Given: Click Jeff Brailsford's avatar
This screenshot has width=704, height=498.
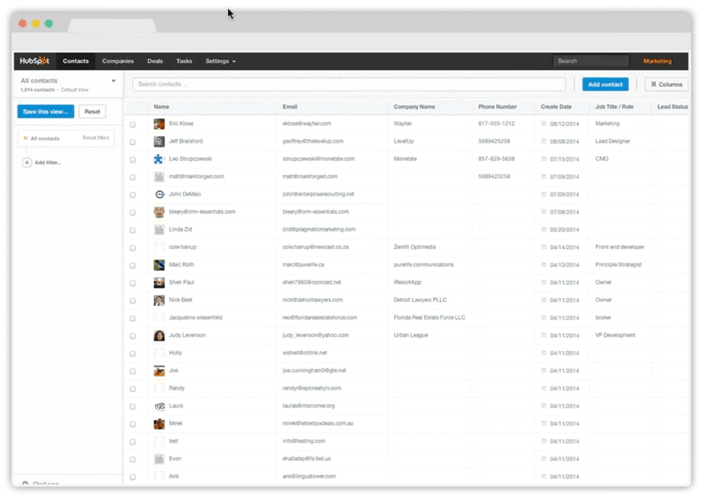Looking at the screenshot, I should pos(159,141).
